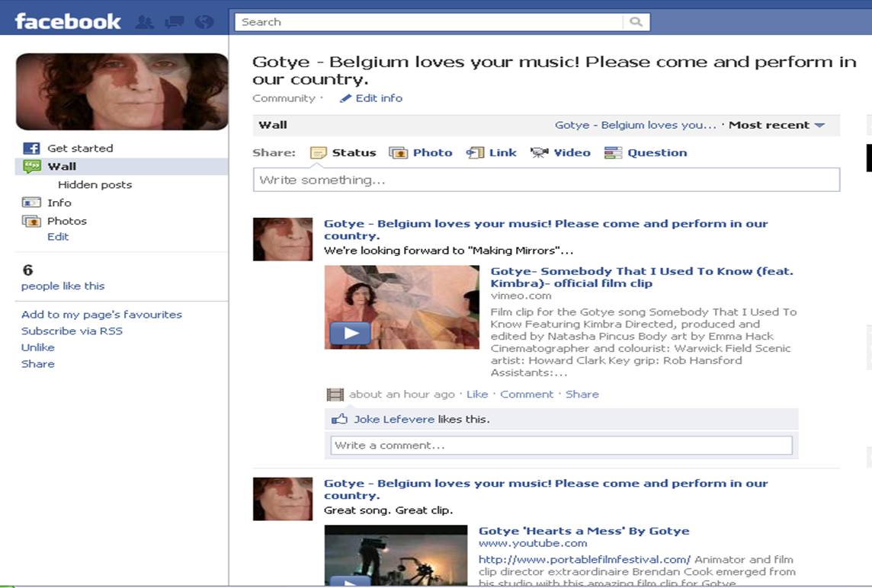The height and width of the screenshot is (588, 872).
Task: Play the Somebody That I Used To Know video
Action: click(351, 333)
